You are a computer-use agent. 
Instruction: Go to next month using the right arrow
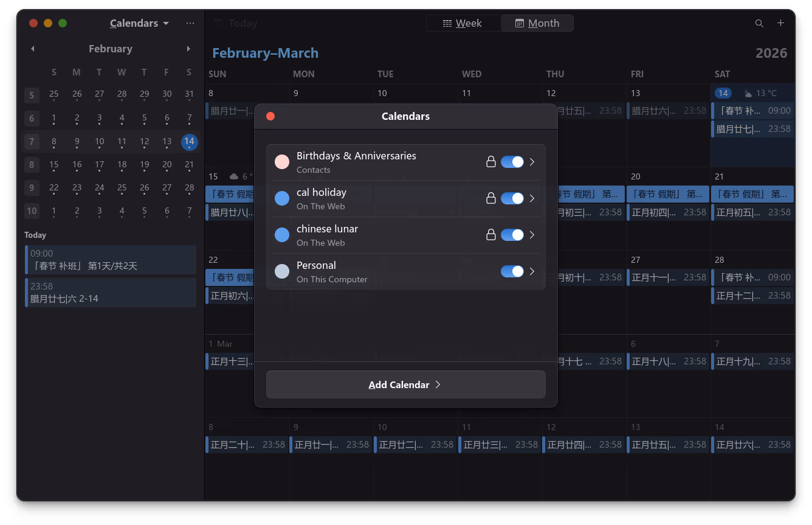tap(188, 49)
